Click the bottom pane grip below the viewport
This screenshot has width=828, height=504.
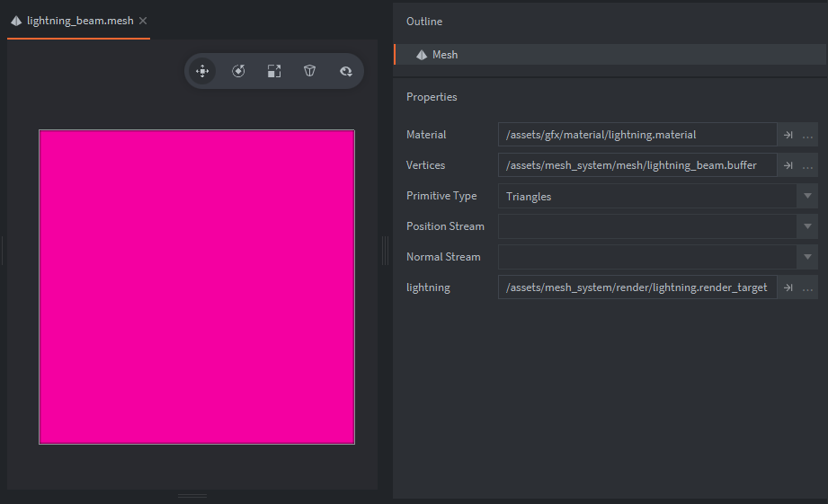192,496
